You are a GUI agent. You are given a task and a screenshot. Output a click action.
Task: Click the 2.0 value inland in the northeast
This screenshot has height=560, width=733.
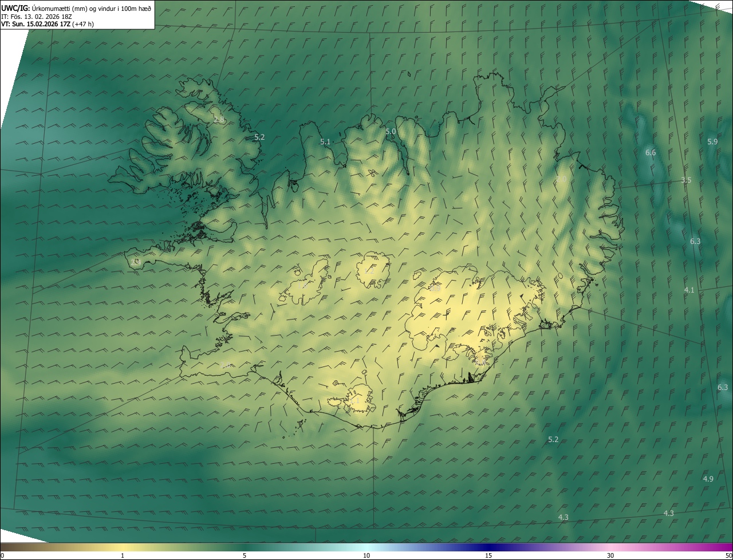[x=561, y=179]
